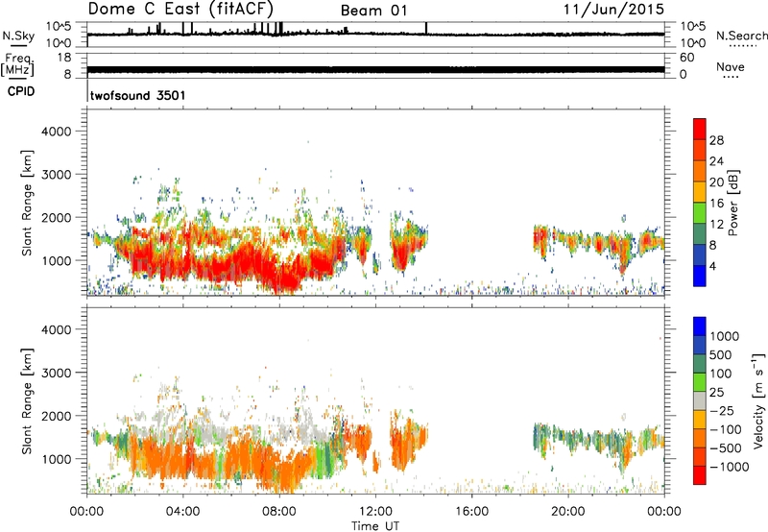Screen dimensions: 768x532
Task: Click the '1000' positive Velocity colorbar tick
Action: (725, 336)
